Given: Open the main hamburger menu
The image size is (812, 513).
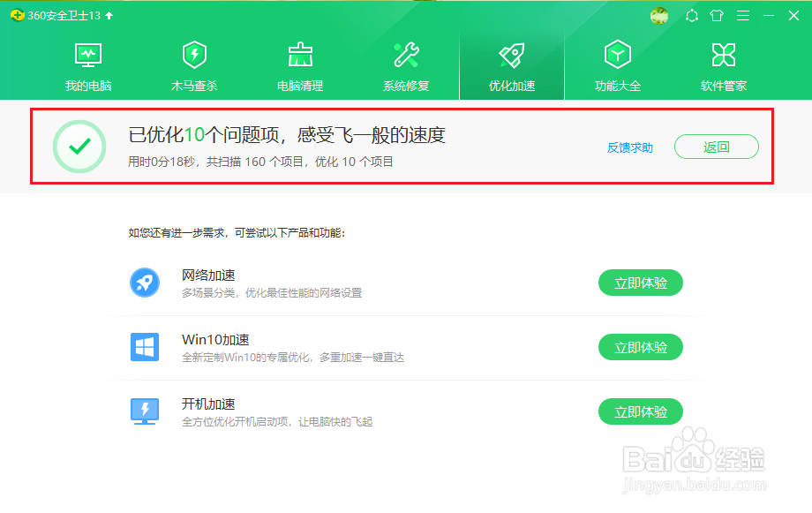Looking at the screenshot, I should [743, 16].
